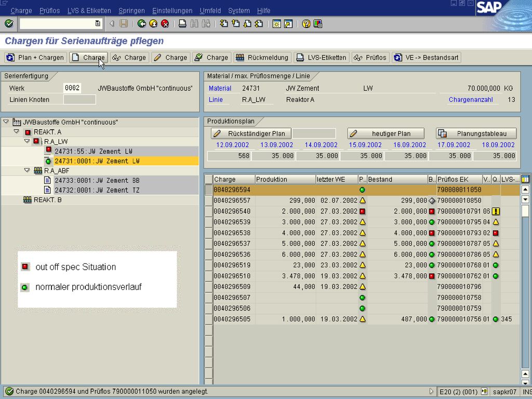The height and width of the screenshot is (399, 532).
Task: Click the LVS-Etiketten button
Action: [x=322, y=58]
